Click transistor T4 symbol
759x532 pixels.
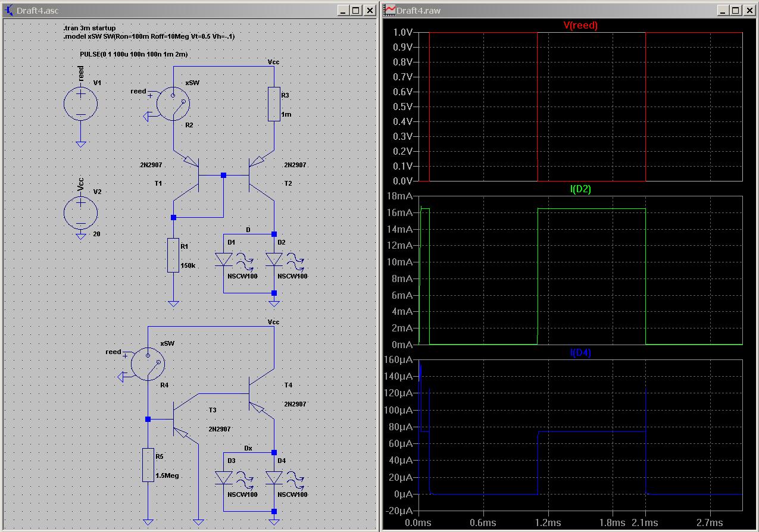(261, 393)
